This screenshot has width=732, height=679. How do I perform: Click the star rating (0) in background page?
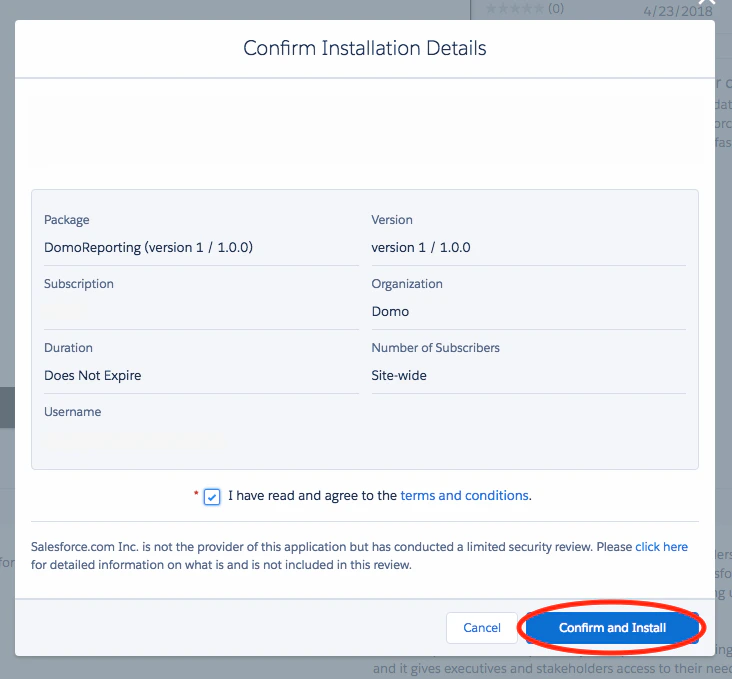point(525,8)
